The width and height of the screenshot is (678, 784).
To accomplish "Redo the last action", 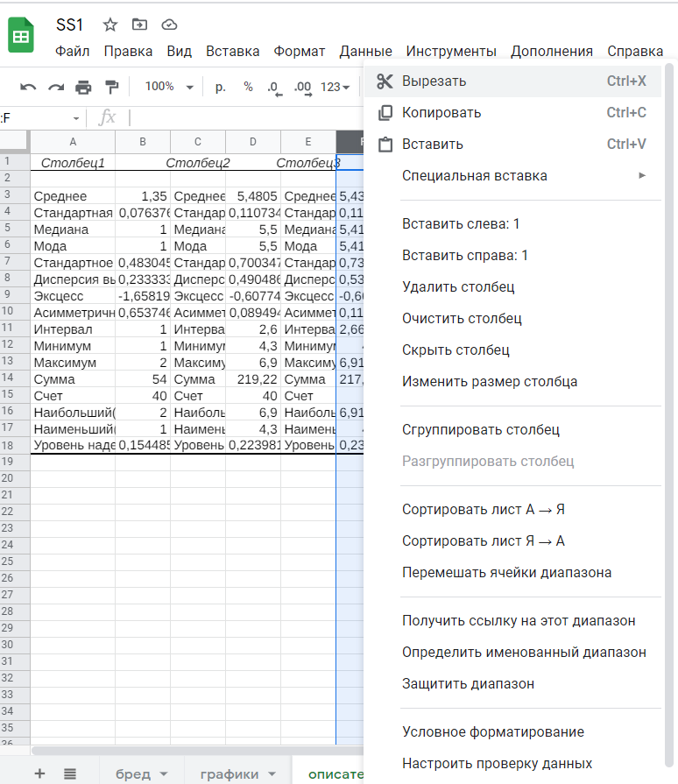I will 56,87.
